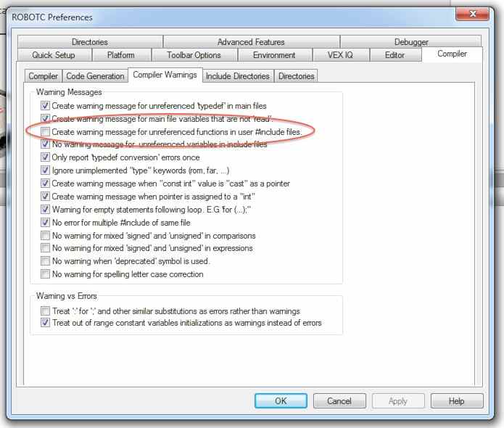504x428 pixels.
Task: Open Help for preferences dialog
Action: click(457, 401)
